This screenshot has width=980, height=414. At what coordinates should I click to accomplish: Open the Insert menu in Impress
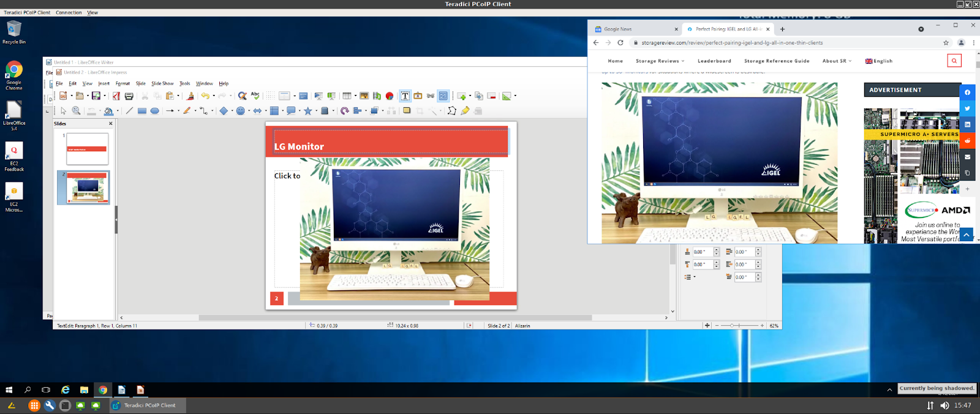pyautogui.click(x=104, y=83)
